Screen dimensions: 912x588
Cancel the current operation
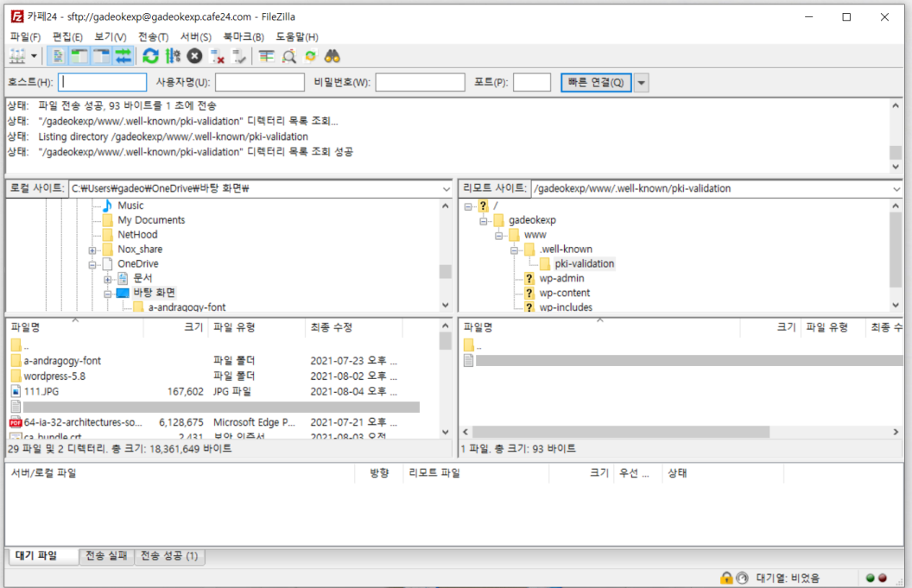pyautogui.click(x=195, y=56)
